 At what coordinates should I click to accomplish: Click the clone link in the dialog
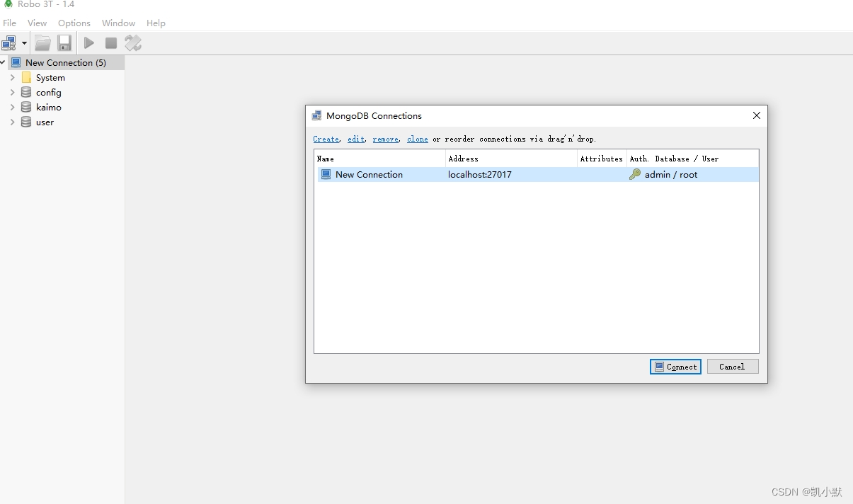[418, 139]
